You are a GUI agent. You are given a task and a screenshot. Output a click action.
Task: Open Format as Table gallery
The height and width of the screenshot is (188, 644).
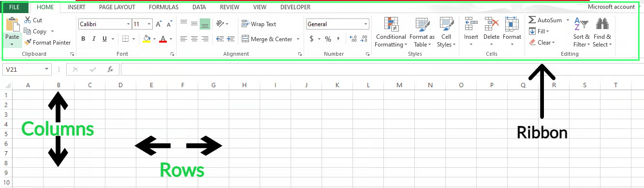(x=422, y=32)
